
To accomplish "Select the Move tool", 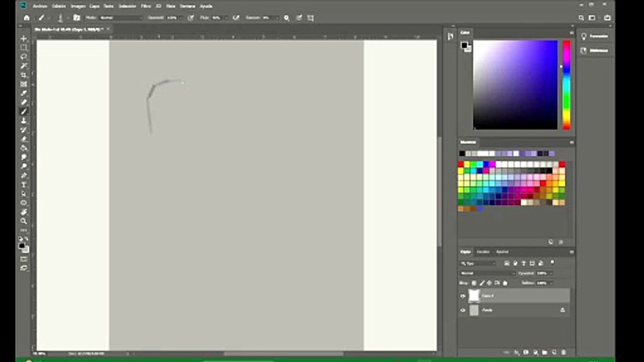I will point(24,39).
